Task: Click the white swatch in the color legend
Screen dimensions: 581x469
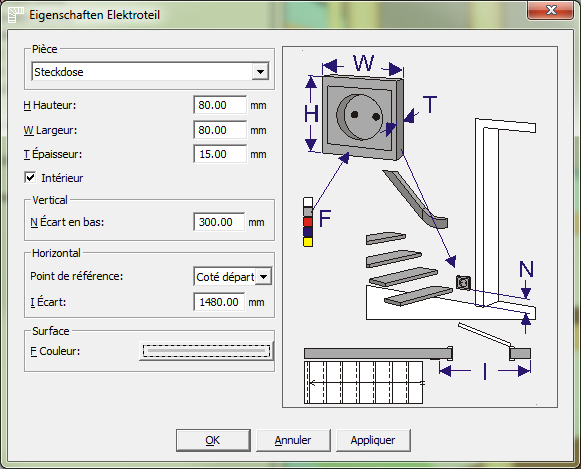Action: (x=308, y=202)
